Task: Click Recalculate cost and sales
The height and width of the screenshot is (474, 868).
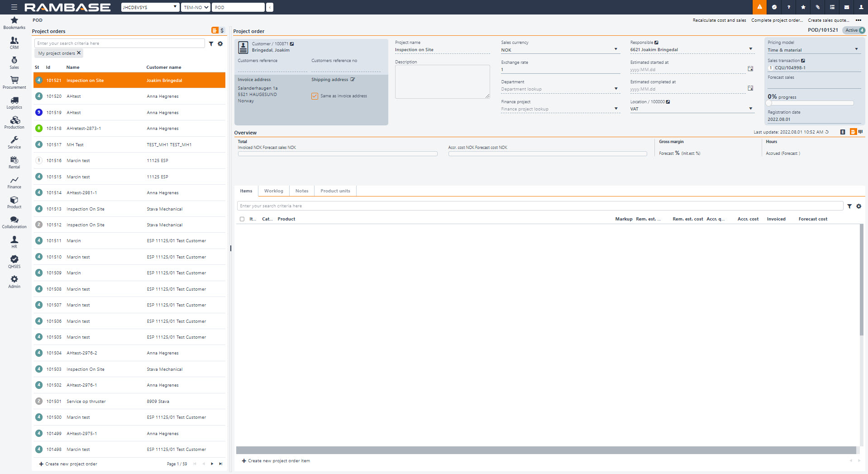Action: pyautogui.click(x=719, y=20)
